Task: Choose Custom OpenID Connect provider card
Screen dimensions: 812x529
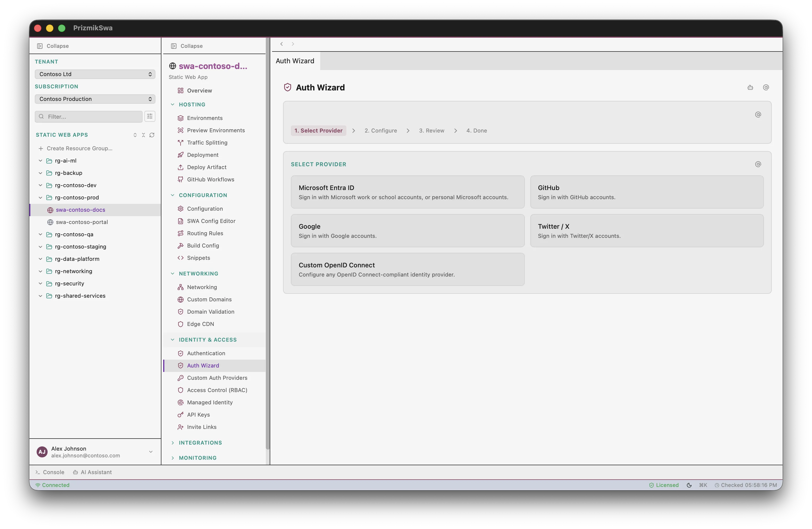Action: click(x=407, y=269)
